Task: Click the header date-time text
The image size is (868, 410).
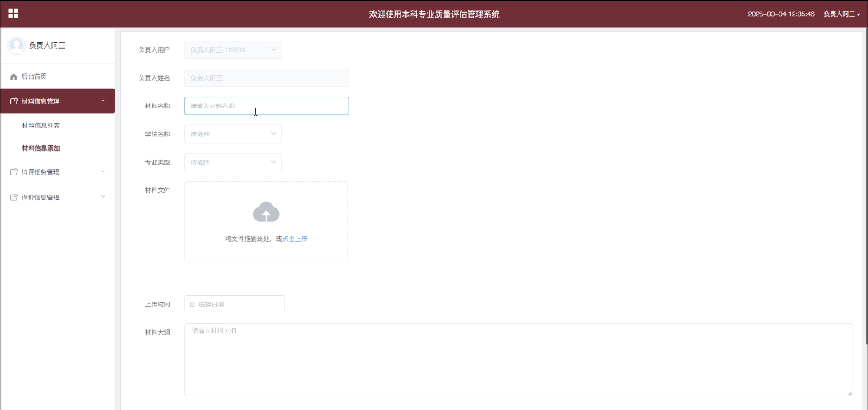Action: pos(781,14)
